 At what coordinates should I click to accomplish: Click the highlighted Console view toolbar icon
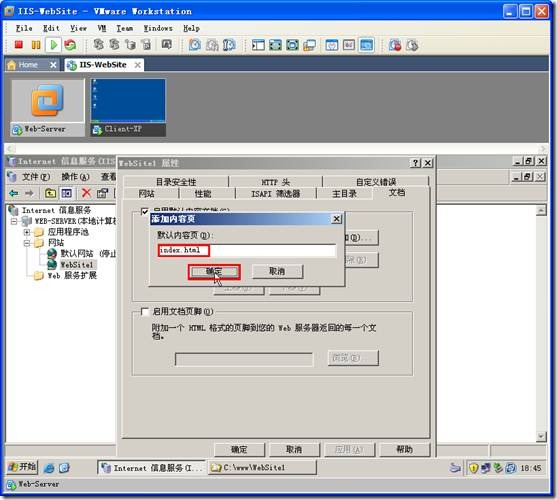tap(366, 45)
